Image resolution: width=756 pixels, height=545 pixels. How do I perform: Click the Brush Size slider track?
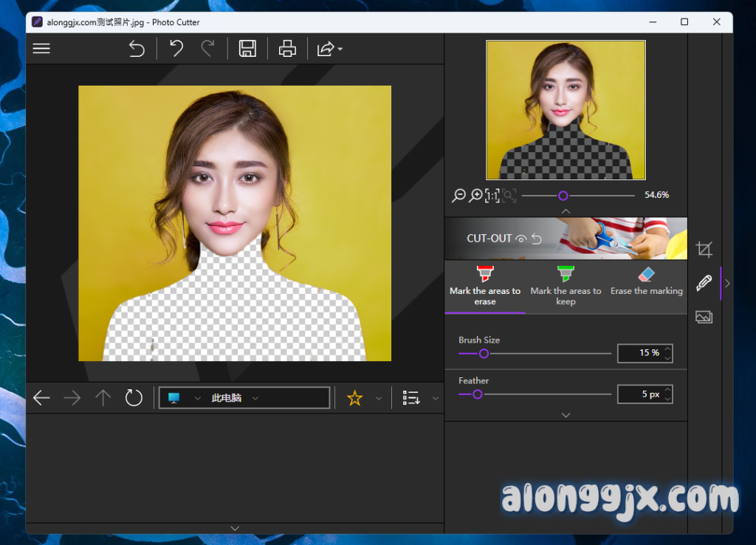tap(546, 354)
